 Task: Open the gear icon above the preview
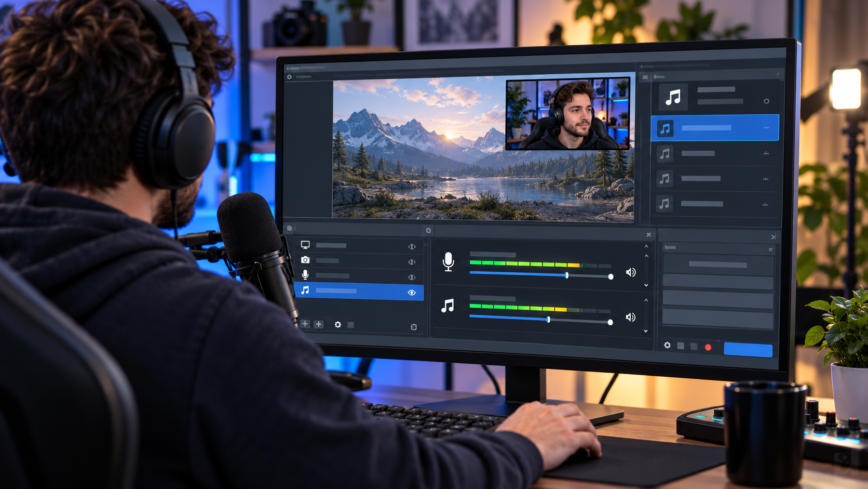(x=290, y=77)
